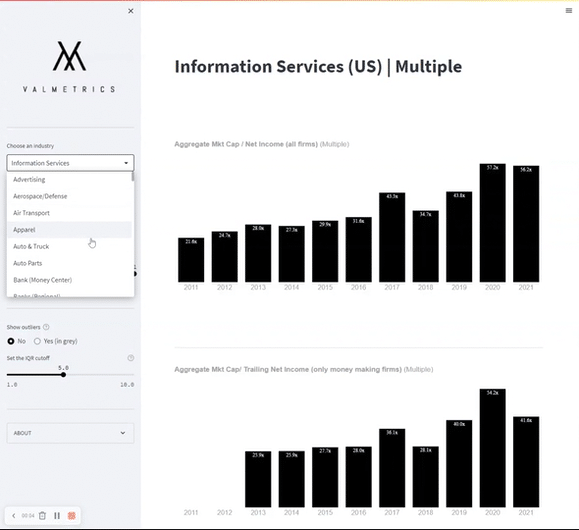
Task: Pause the screen recording
Action: (57, 516)
